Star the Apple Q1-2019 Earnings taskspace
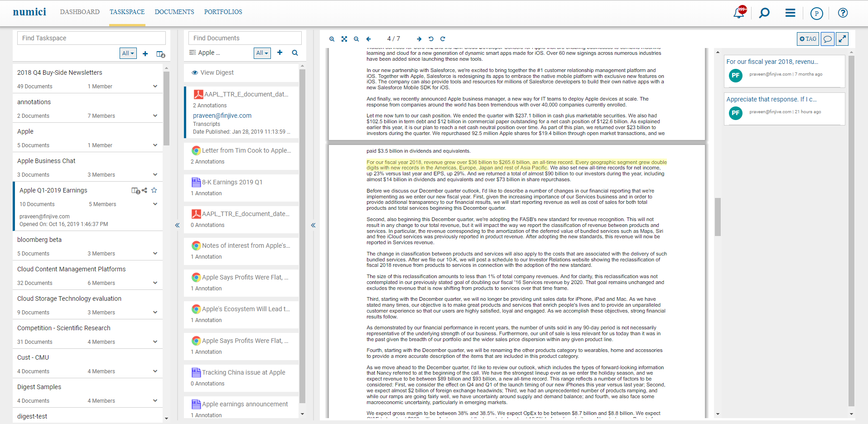868x424 pixels. [x=154, y=190]
